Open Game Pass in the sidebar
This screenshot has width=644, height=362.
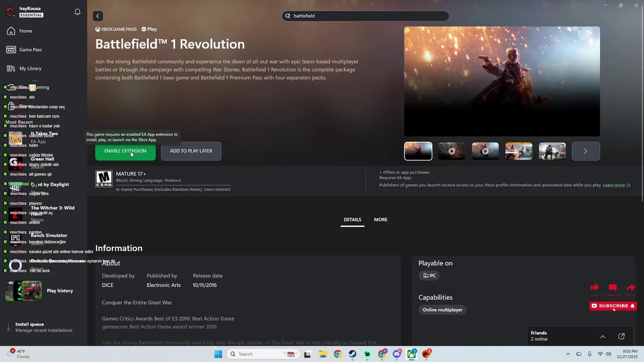pos(43,50)
